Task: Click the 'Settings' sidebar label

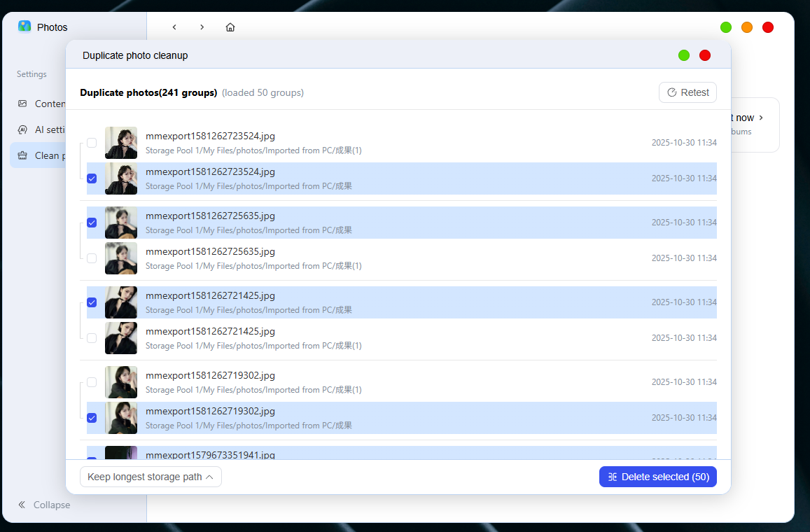Action: (32, 74)
